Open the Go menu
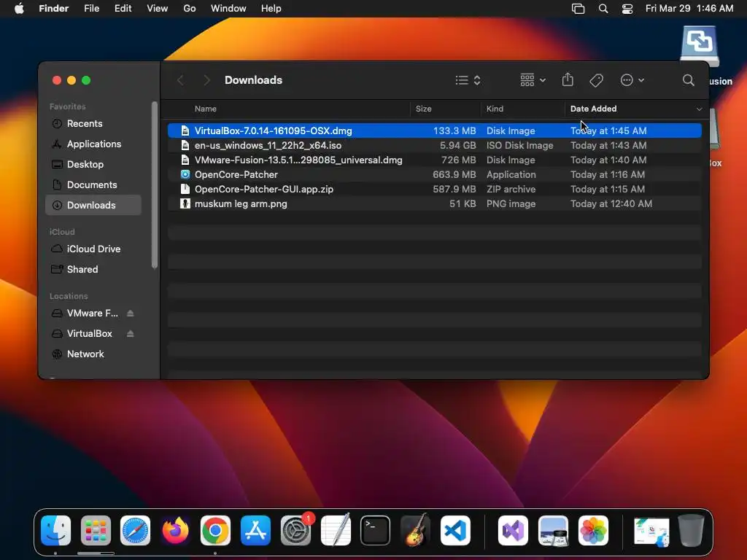Screen dimensions: 747x560 190,9
